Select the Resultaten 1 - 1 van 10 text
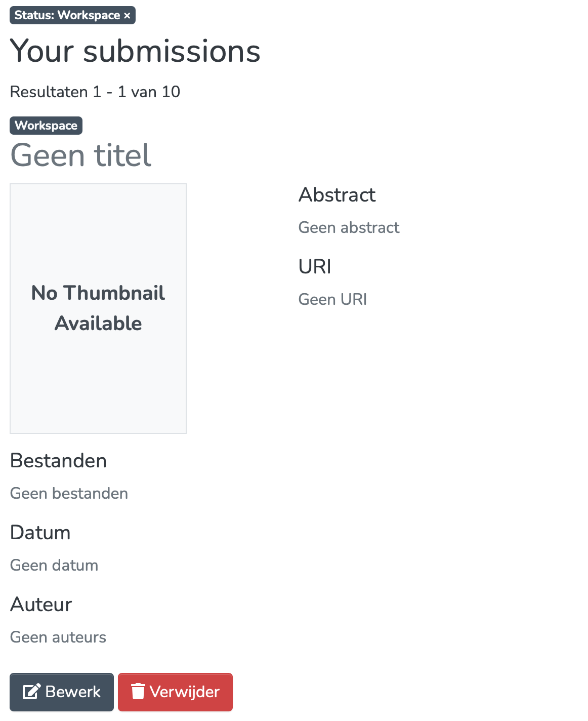This screenshot has height=721, width=588. [95, 92]
